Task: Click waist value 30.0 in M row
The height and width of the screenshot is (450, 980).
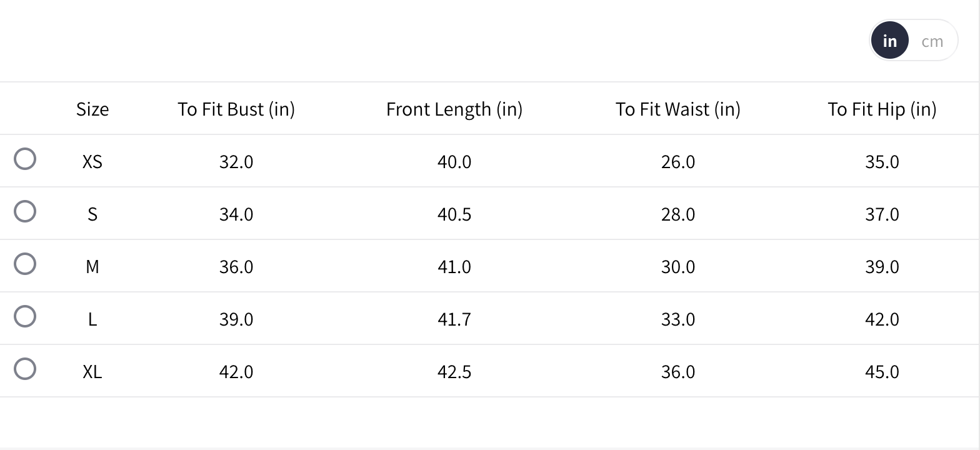Action: (678, 267)
